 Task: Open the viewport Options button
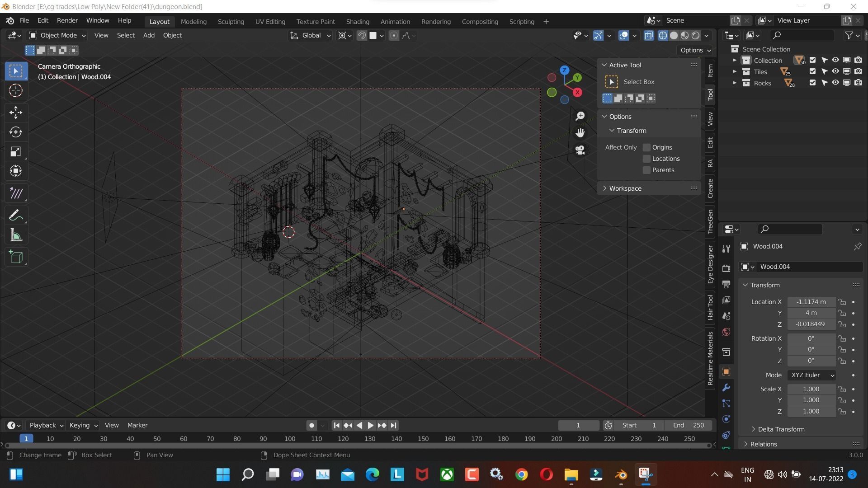(x=695, y=50)
